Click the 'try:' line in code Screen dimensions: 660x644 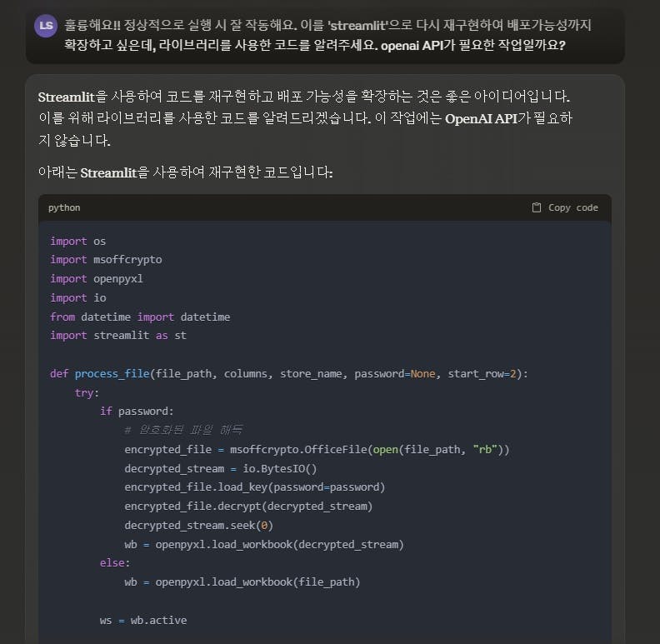tap(87, 392)
